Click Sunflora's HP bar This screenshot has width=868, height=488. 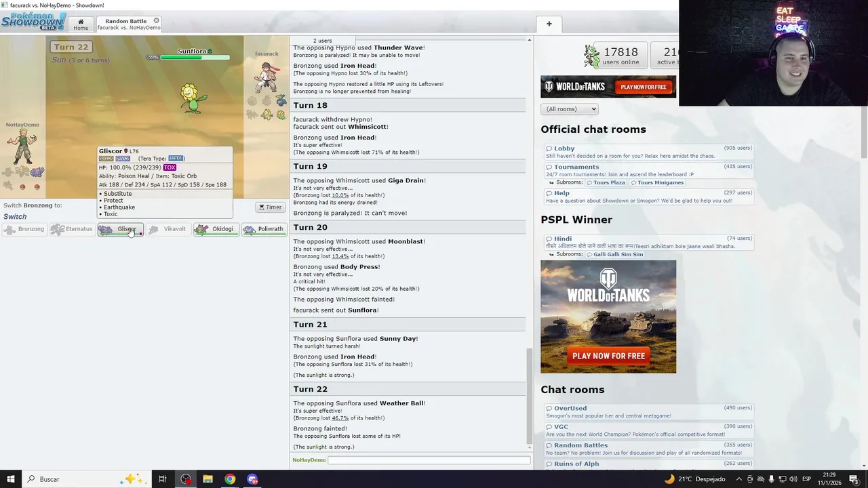point(194,58)
